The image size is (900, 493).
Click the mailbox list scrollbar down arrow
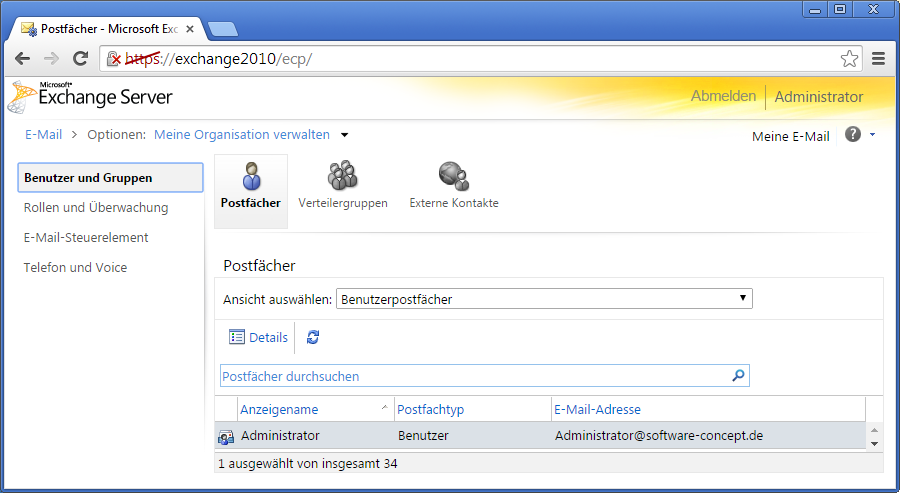[874, 443]
